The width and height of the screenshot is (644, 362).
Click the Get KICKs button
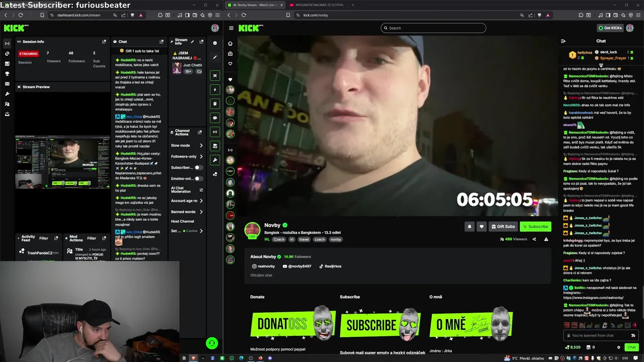click(610, 28)
